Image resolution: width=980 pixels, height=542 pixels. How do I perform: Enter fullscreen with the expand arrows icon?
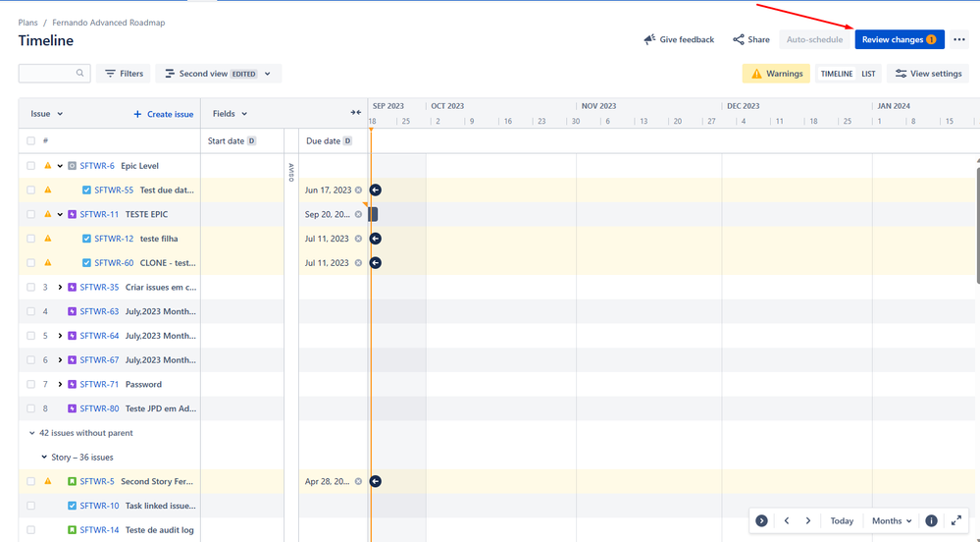956,520
